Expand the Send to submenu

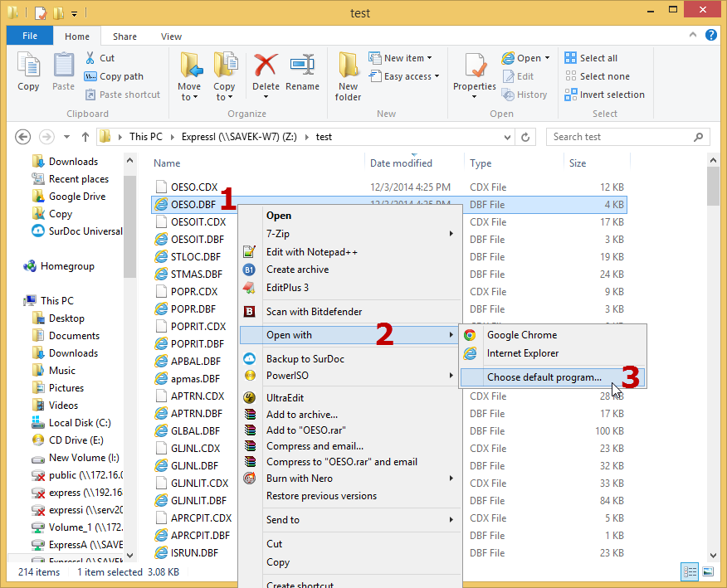point(349,520)
